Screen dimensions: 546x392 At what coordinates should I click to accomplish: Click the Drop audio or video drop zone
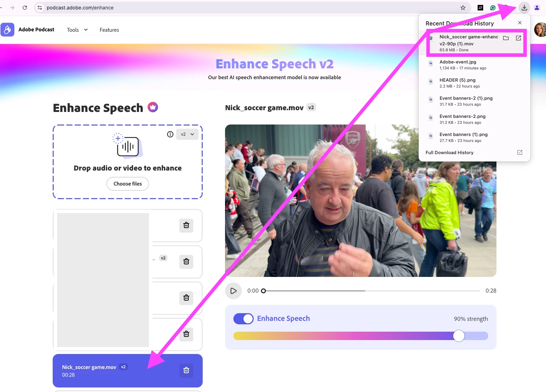[x=128, y=162]
